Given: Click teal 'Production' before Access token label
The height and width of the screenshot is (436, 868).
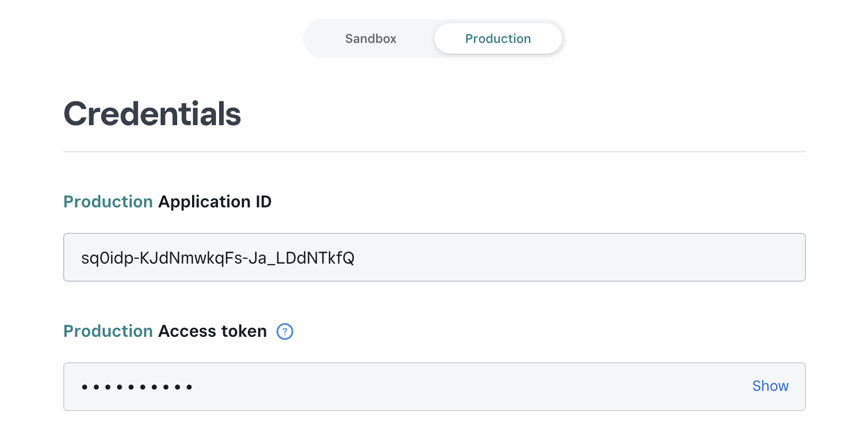Looking at the screenshot, I should click(108, 332).
